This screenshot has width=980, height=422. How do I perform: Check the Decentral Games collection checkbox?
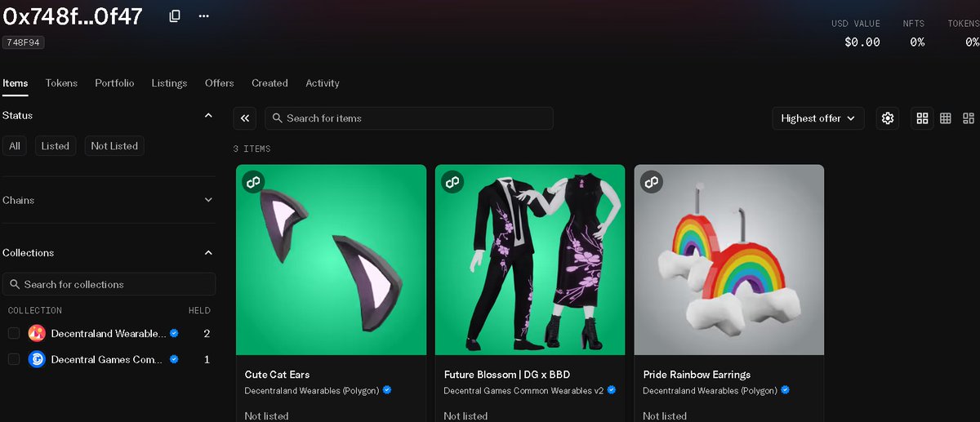pos(14,359)
